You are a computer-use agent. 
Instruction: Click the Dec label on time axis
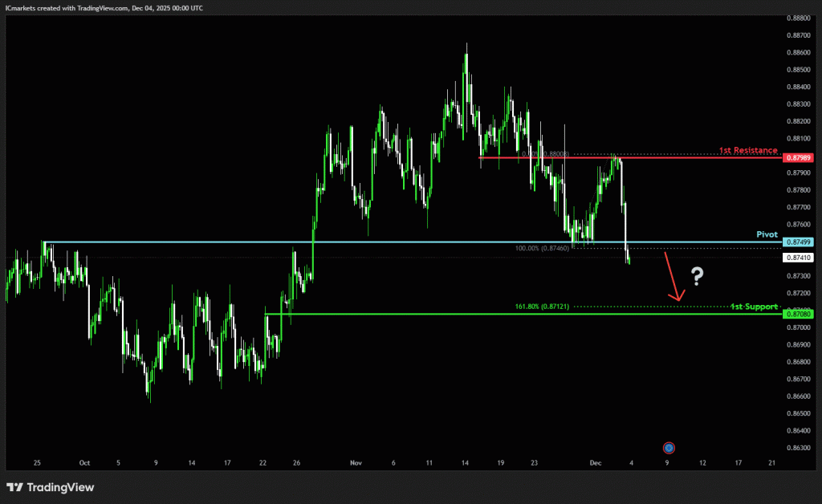click(595, 463)
